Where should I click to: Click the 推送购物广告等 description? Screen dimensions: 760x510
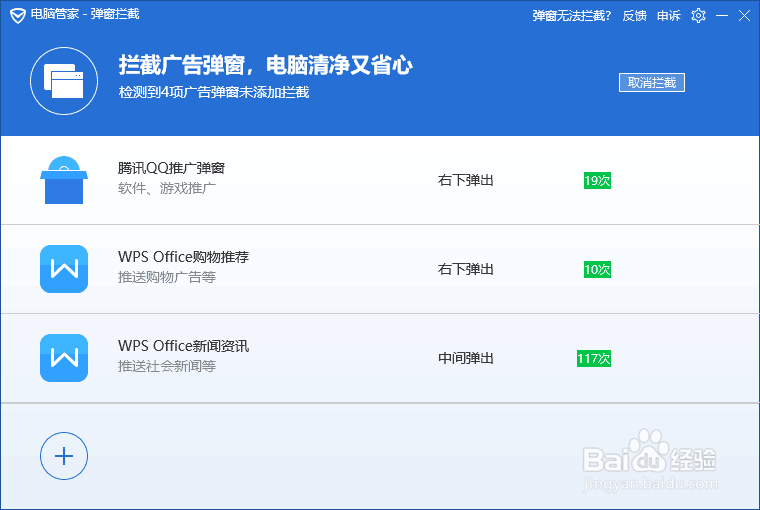[167, 277]
